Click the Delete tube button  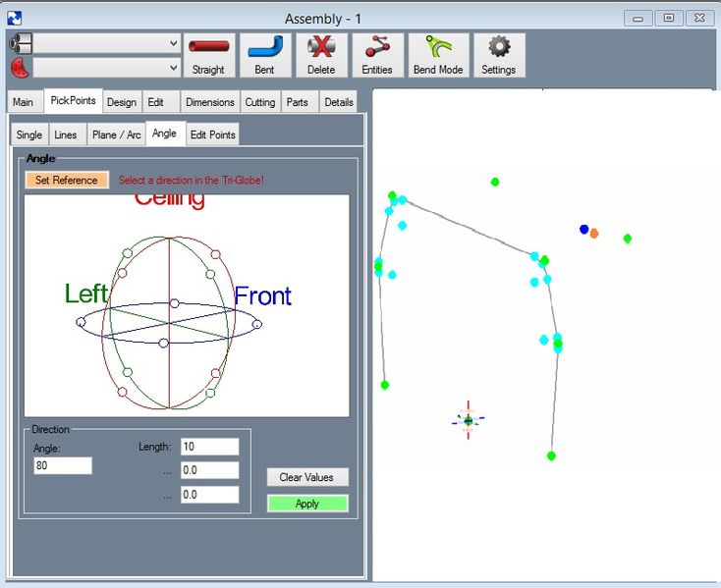(321, 55)
